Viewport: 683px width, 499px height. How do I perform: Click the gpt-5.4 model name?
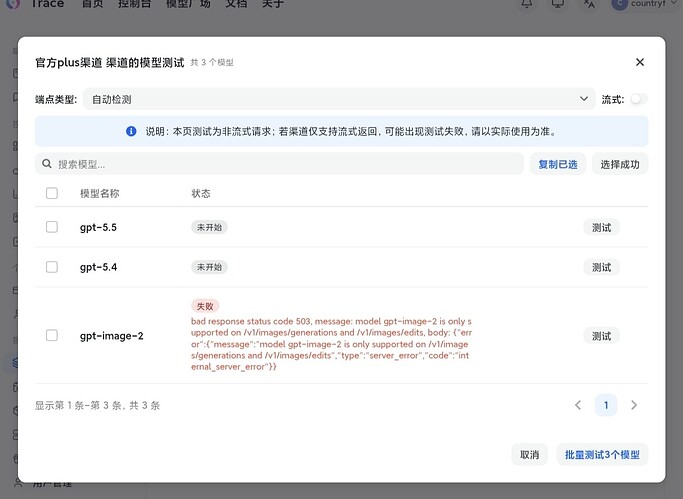point(98,267)
